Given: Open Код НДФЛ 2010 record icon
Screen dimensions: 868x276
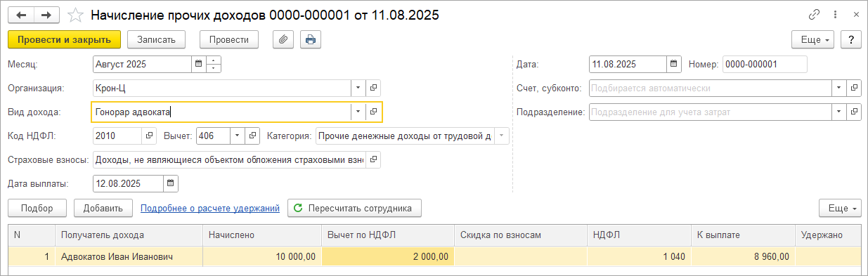Looking at the screenshot, I should pos(150,136).
